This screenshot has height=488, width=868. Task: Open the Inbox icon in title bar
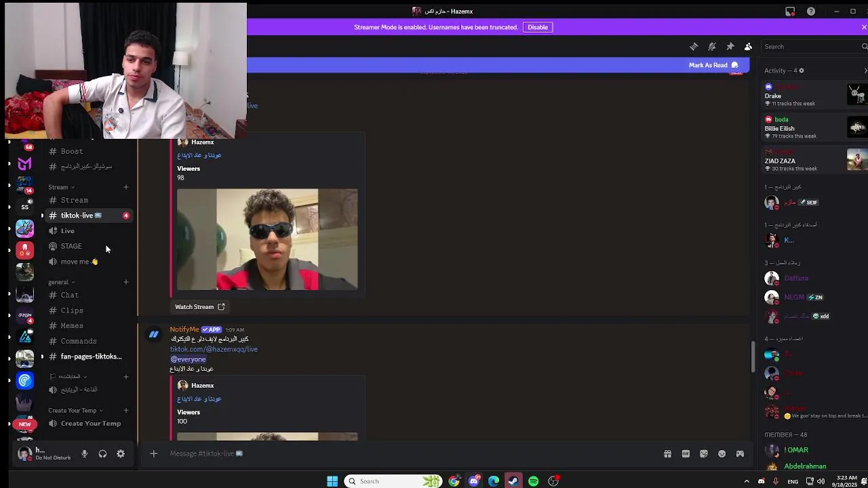(790, 12)
